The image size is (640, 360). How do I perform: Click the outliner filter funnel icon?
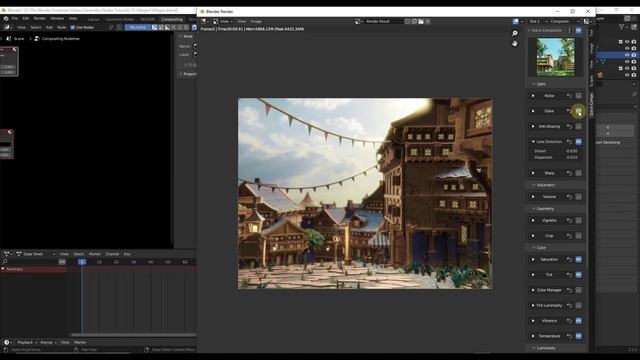click(x=622, y=27)
